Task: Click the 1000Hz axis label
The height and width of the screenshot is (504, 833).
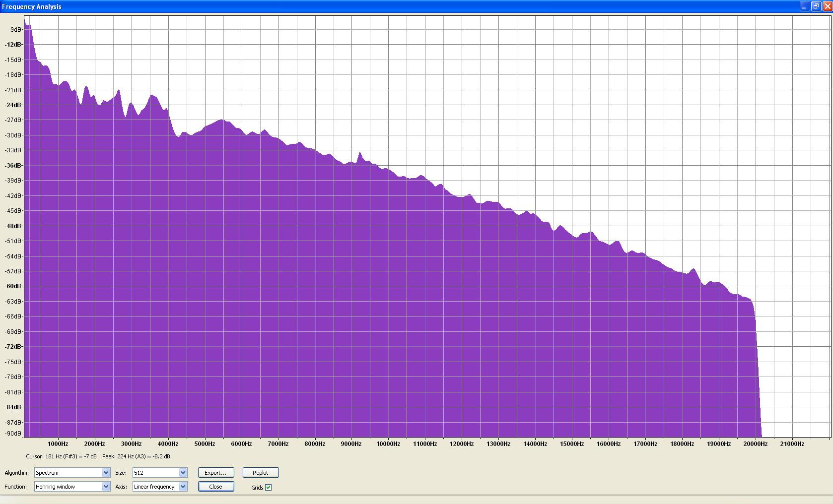Action: point(58,444)
